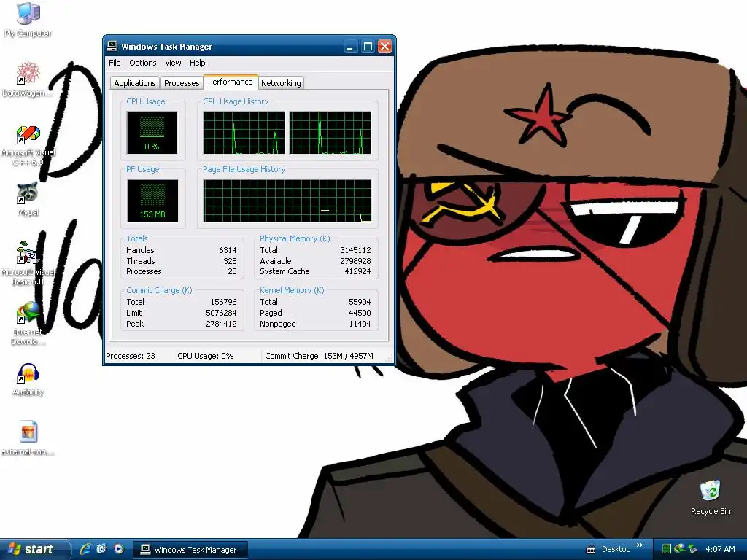This screenshot has height=560, width=747.
Task: Expand the Desktop toolbar chevron
Action: pos(640,545)
